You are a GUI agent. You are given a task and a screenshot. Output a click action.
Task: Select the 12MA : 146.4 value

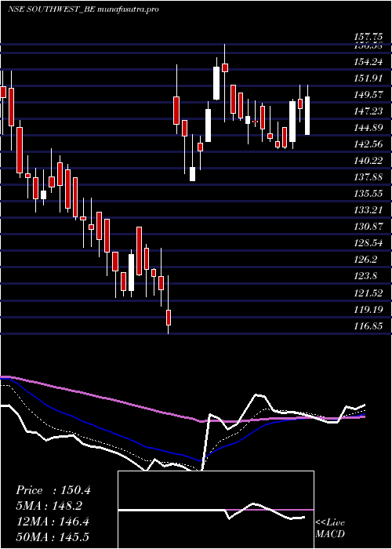pos(53,522)
